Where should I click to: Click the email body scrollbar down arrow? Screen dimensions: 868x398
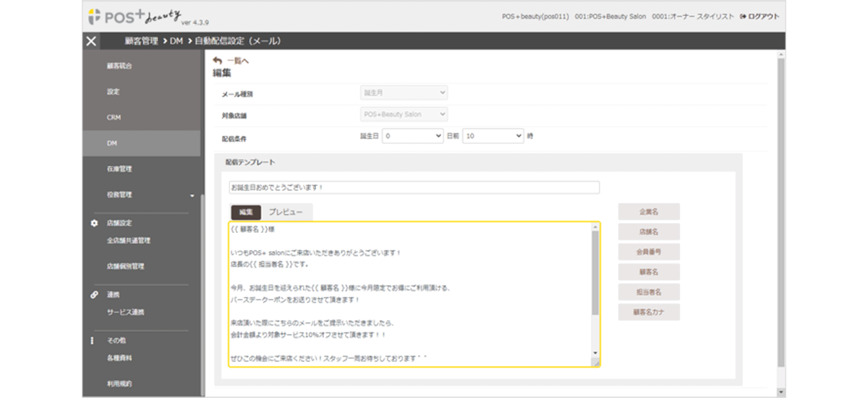[x=595, y=353]
